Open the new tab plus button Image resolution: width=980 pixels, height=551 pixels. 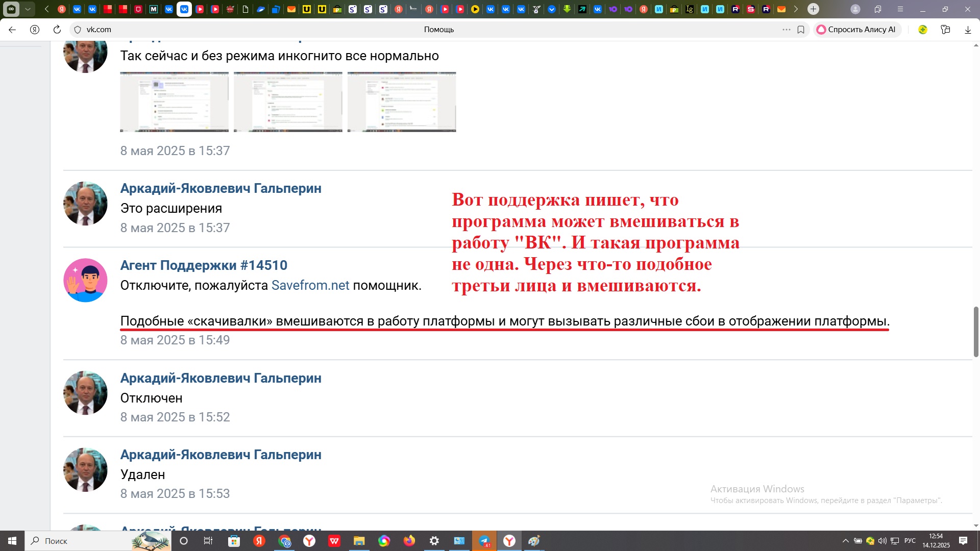coord(813,9)
